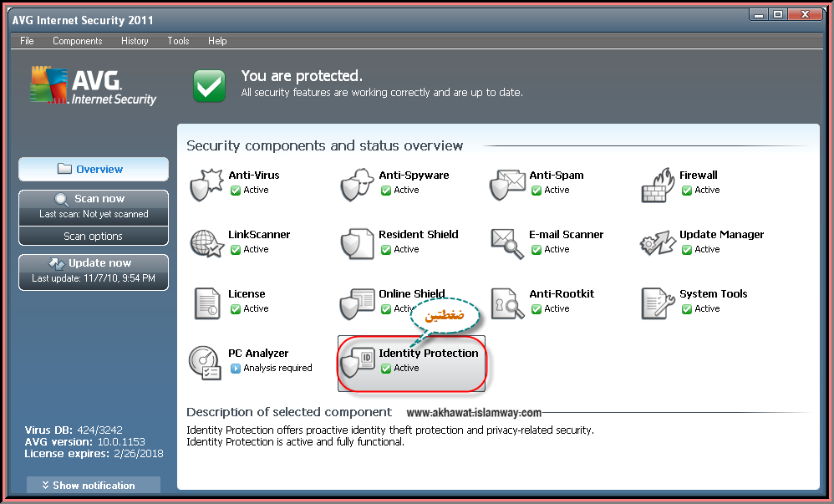Click the Overview folder icon
The image size is (834, 504).
(x=64, y=169)
